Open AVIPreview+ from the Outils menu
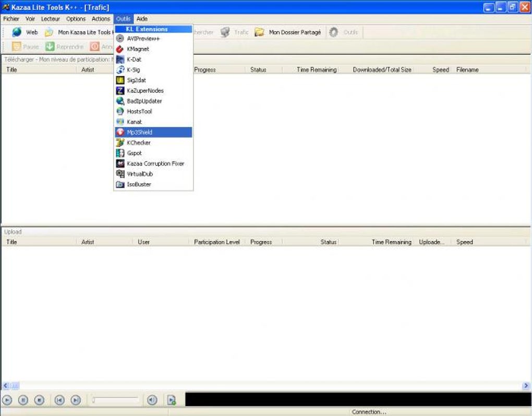The width and height of the screenshot is (532, 416). pos(153,39)
